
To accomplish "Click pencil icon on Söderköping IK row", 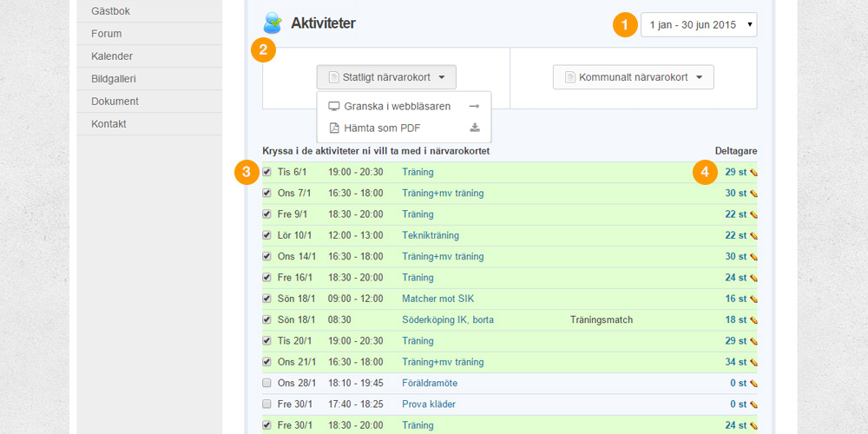I will (753, 320).
